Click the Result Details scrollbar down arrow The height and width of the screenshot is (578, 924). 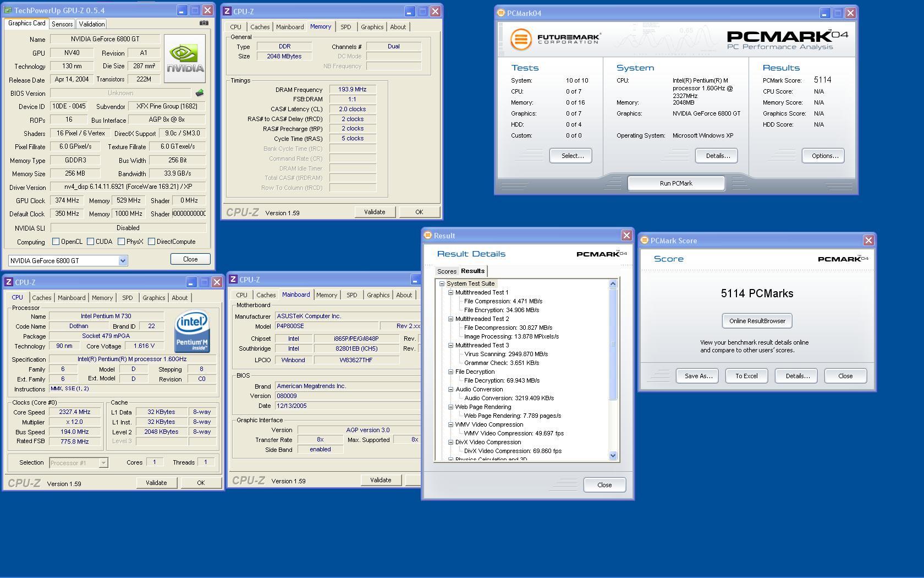click(613, 456)
